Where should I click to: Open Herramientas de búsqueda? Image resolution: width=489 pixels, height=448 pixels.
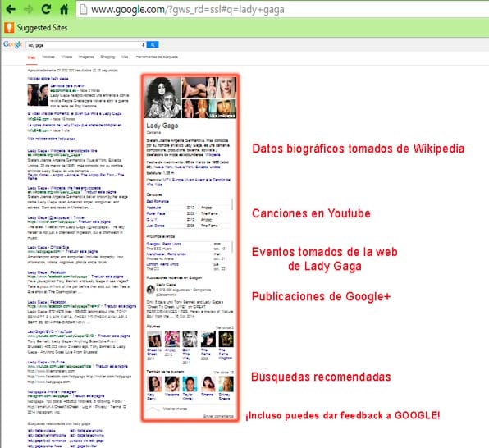pyautogui.click(x=157, y=57)
